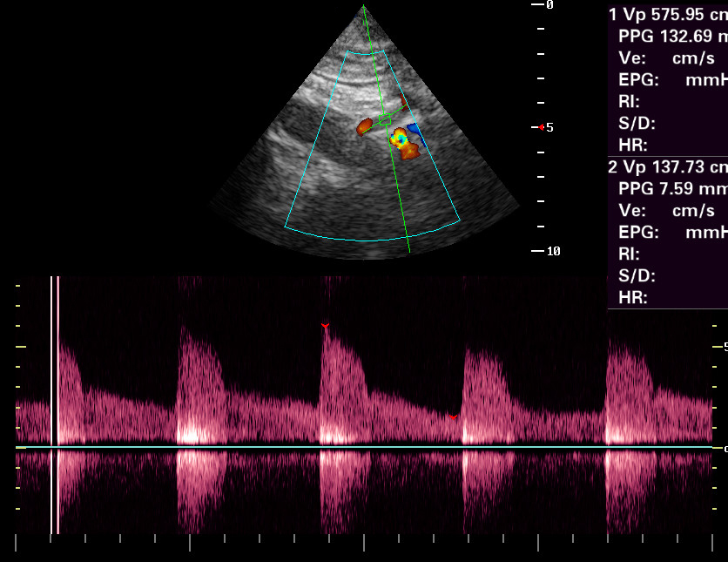Click the blue color flow region in vessel
The image size is (728, 562).
[x=414, y=132]
